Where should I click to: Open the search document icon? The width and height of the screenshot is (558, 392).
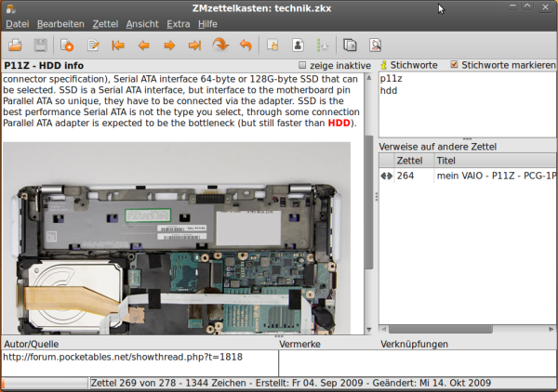tap(375, 46)
